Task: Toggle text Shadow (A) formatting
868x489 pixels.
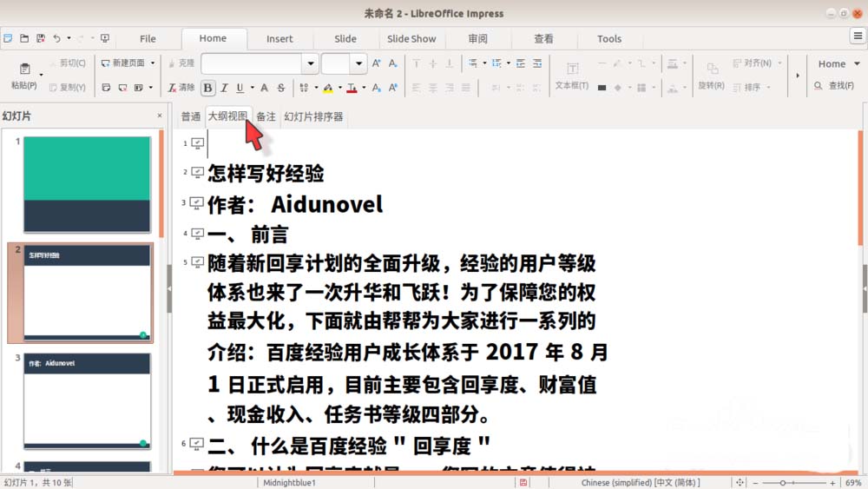Action: tap(264, 88)
